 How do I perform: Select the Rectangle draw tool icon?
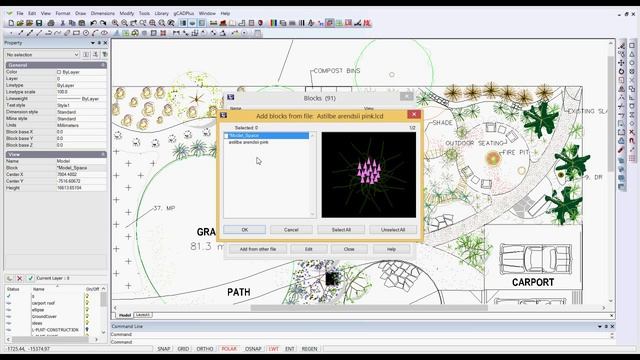76,33
